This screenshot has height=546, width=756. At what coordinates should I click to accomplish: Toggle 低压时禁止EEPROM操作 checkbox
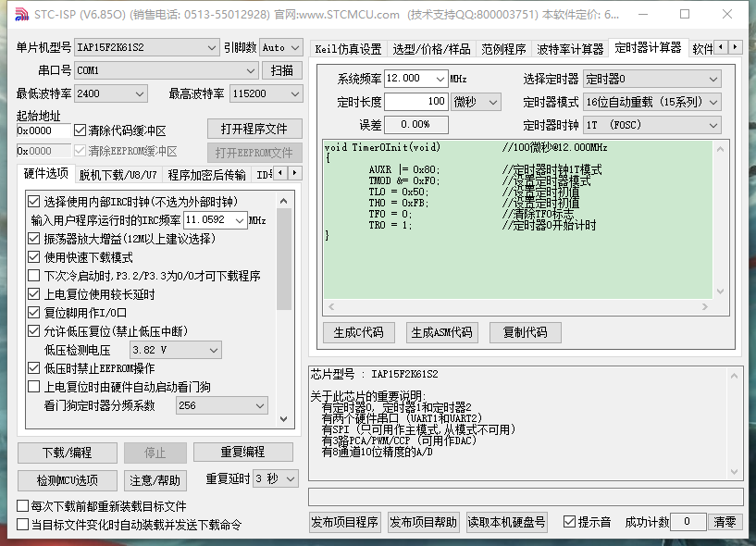click(x=33, y=368)
